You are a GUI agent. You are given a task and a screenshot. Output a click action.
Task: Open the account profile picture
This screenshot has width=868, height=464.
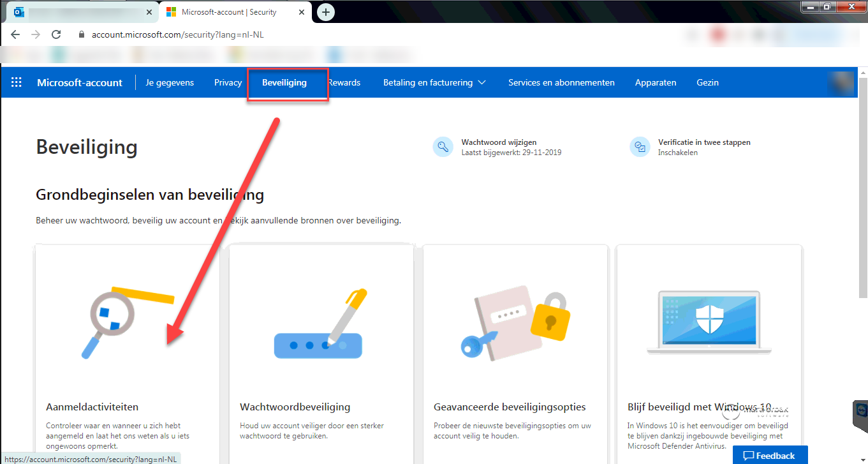[841, 82]
